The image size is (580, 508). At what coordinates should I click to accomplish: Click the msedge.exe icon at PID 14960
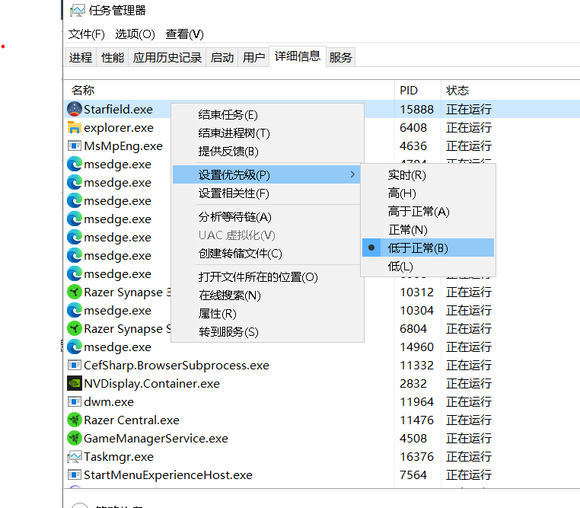tap(74, 347)
